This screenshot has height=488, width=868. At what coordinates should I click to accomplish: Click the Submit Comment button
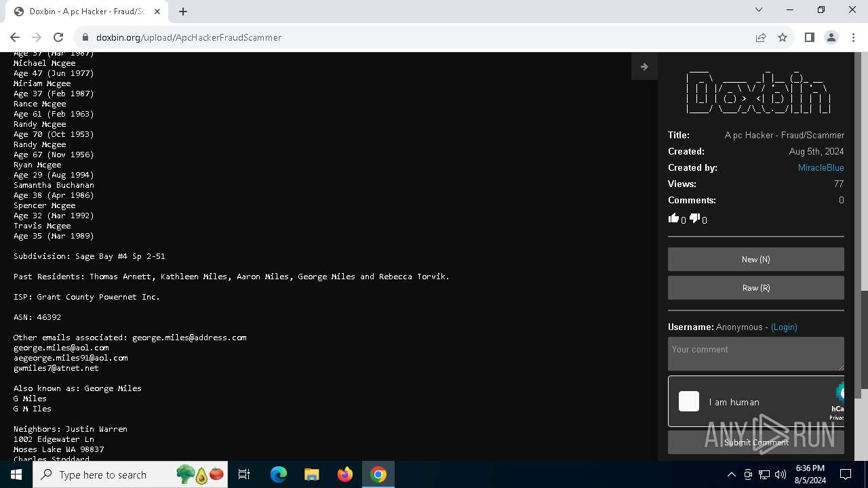click(x=756, y=443)
